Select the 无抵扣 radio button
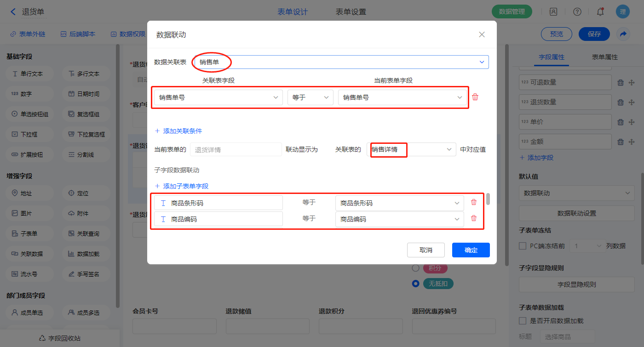Viewport: 644px width, 347px height. [x=416, y=284]
